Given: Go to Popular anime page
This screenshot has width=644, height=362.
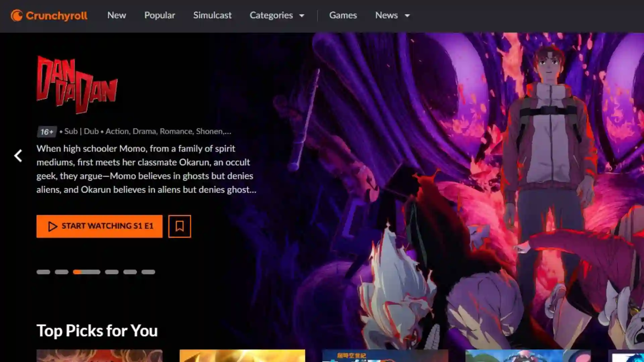Looking at the screenshot, I should (x=160, y=15).
